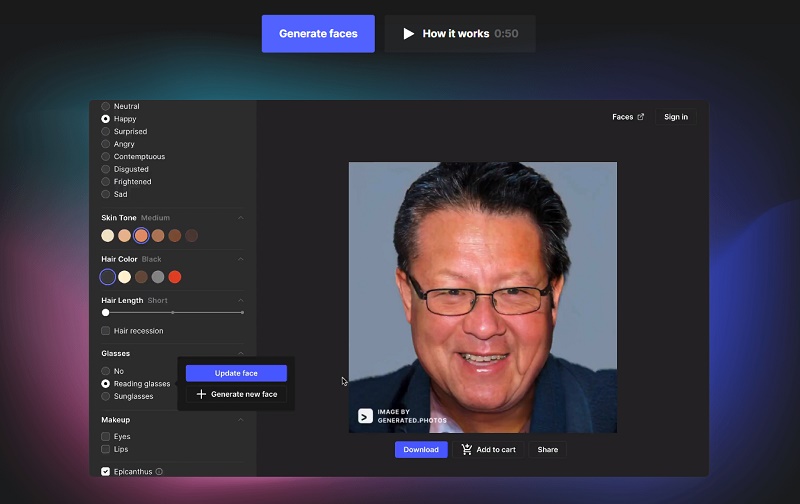This screenshot has height=504, width=800.
Task: Set hair length to the middle stop
Action: tap(173, 312)
